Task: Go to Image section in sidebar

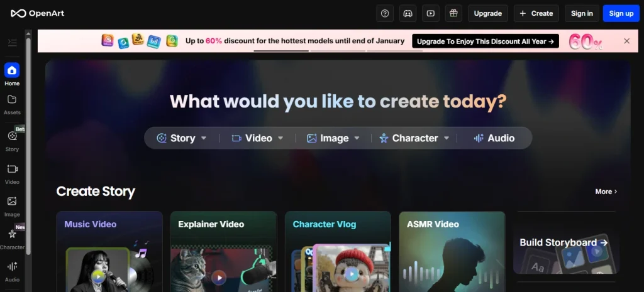Action: pos(12,205)
